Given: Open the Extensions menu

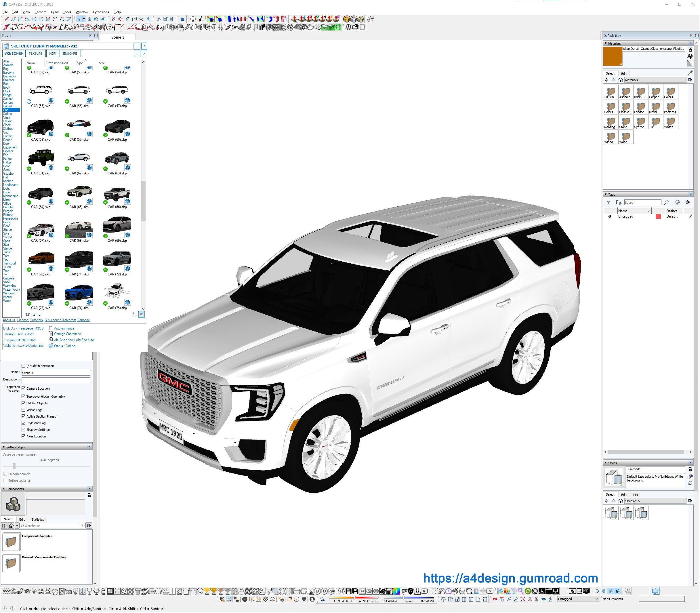Looking at the screenshot, I should 101,12.
